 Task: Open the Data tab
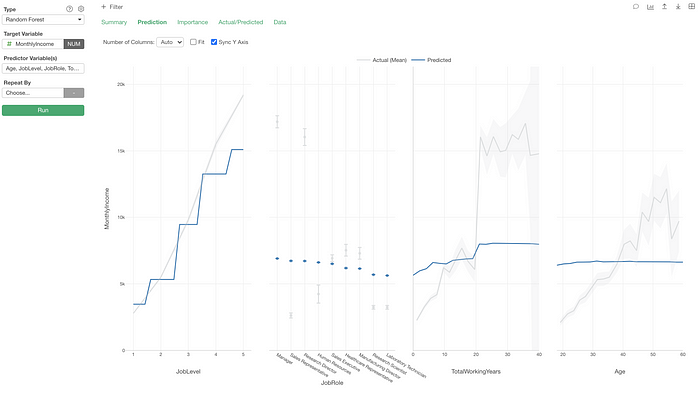(x=280, y=22)
